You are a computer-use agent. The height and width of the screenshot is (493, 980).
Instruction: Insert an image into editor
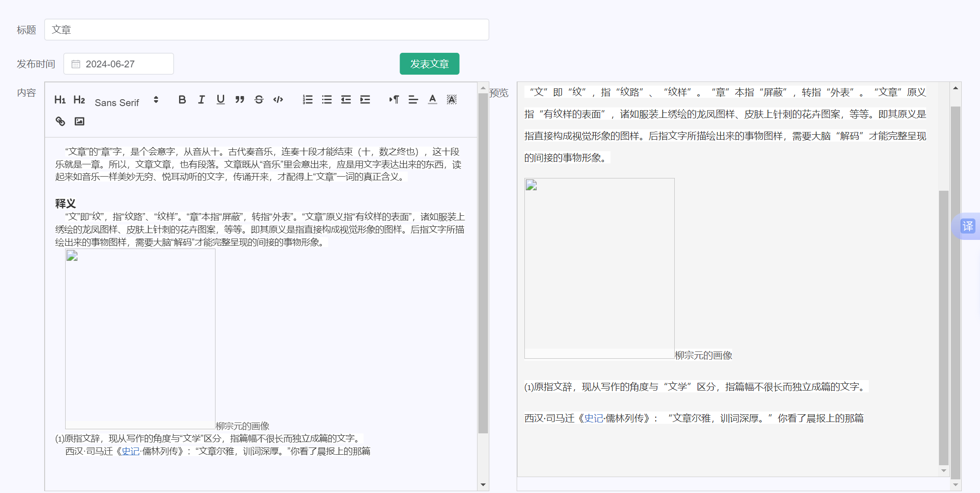click(x=79, y=121)
